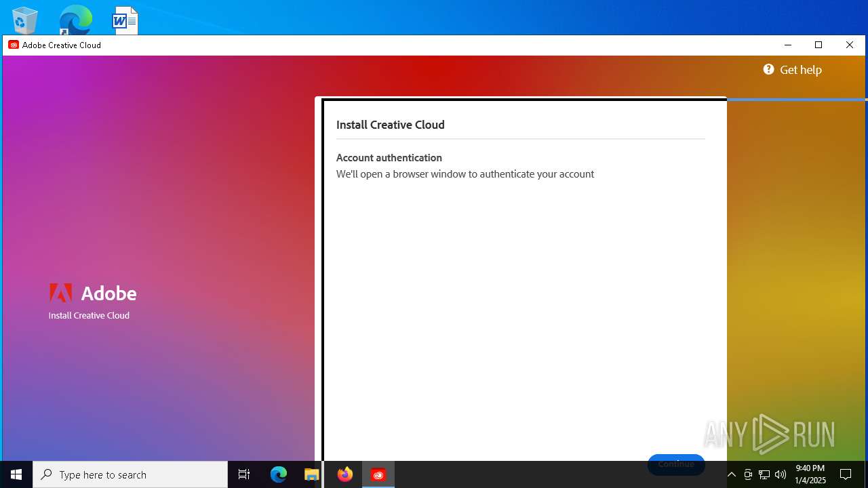868x488 pixels.
Task: Click the Adobe Creative Cloud title bar icon
Action: 14,45
